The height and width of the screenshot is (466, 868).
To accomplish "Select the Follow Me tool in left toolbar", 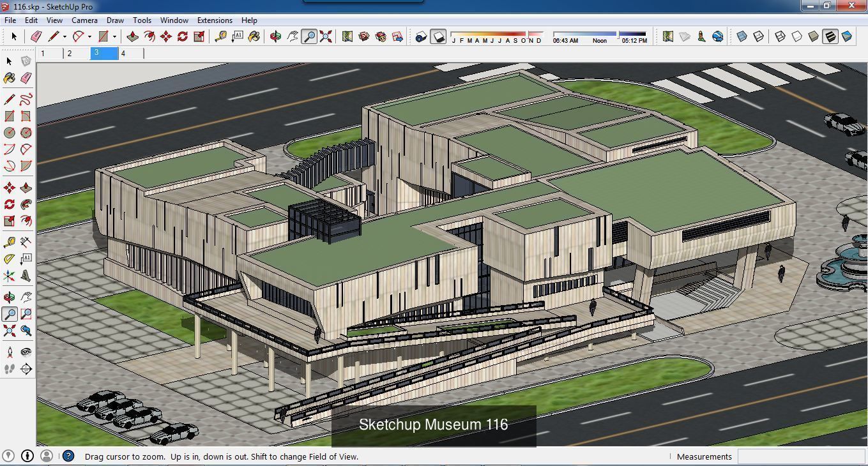I will coord(26,204).
